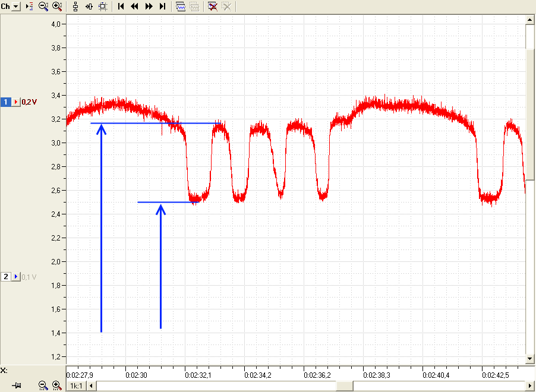Click the fit-to-window square icon

(x=103, y=6)
